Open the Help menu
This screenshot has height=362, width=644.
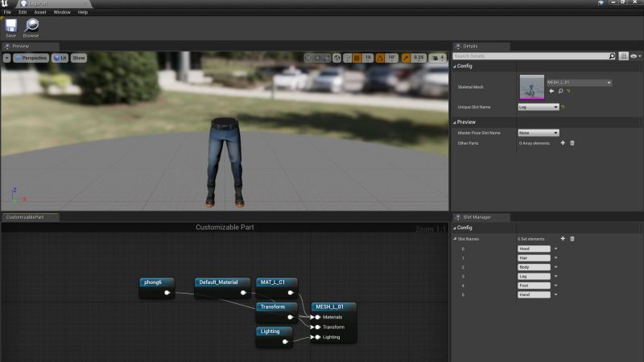click(x=83, y=12)
